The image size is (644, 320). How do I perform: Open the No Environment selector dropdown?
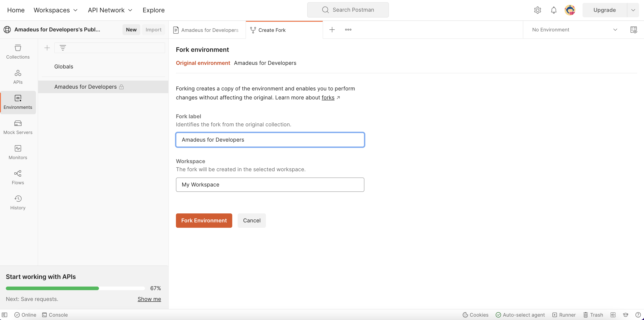tap(574, 30)
